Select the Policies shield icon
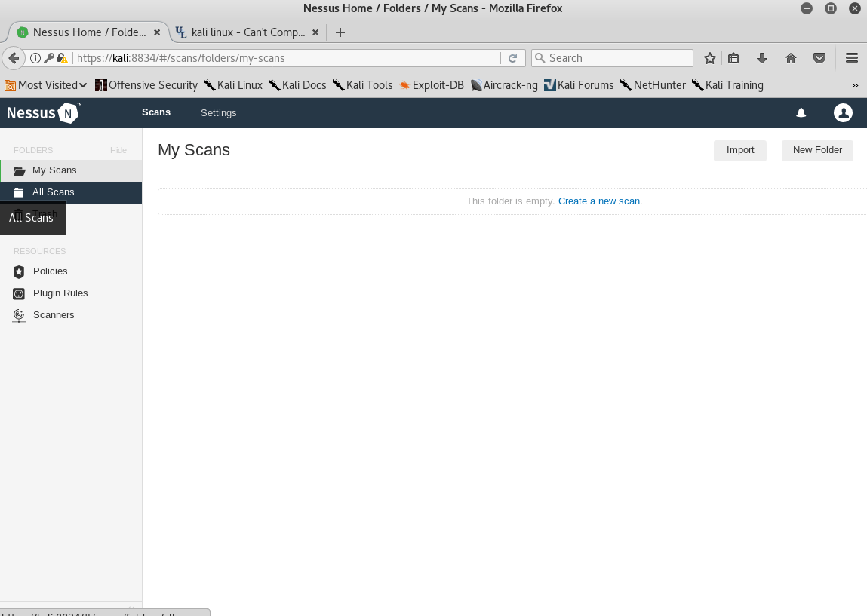 pyautogui.click(x=18, y=271)
